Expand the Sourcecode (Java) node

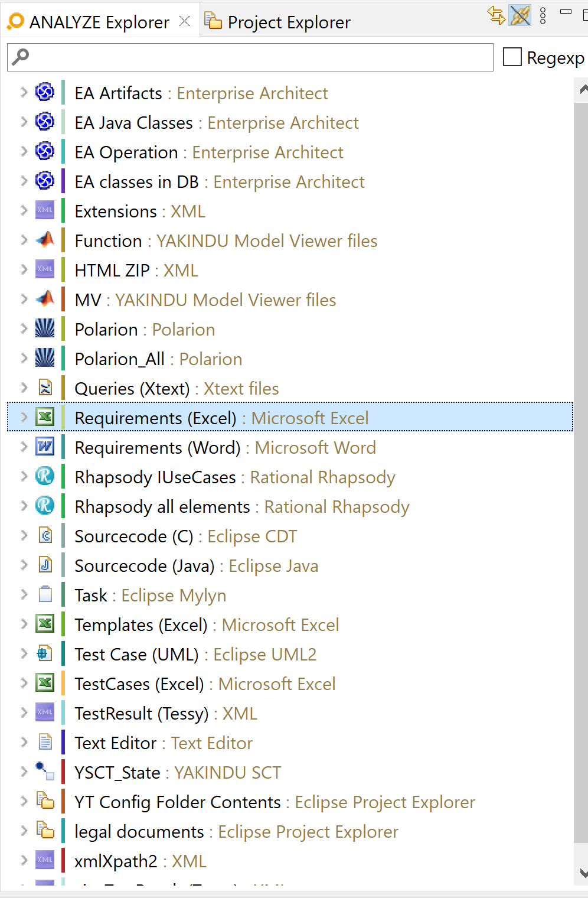point(24,565)
